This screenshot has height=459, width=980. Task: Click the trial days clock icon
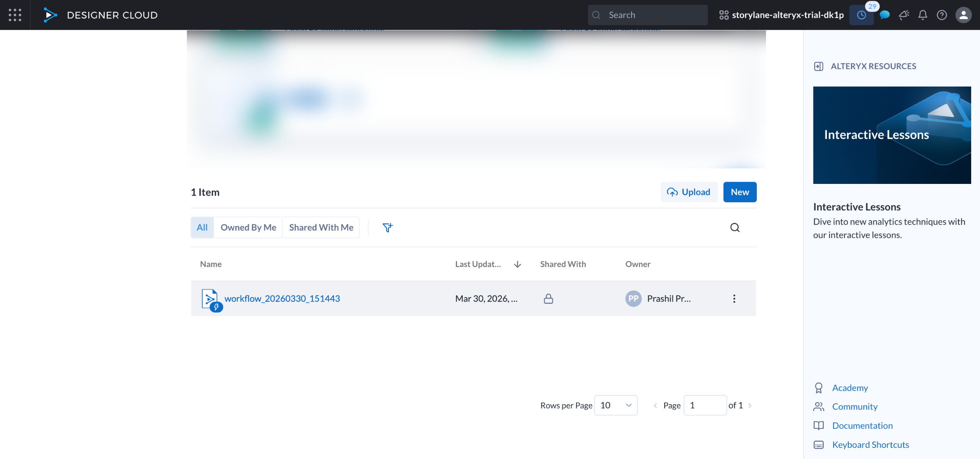click(861, 15)
